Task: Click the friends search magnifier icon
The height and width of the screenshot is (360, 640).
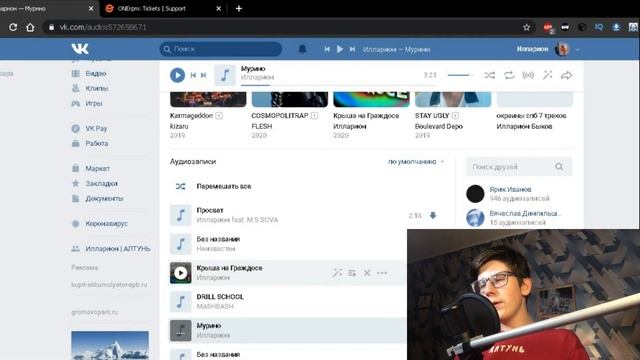Action: tap(559, 167)
